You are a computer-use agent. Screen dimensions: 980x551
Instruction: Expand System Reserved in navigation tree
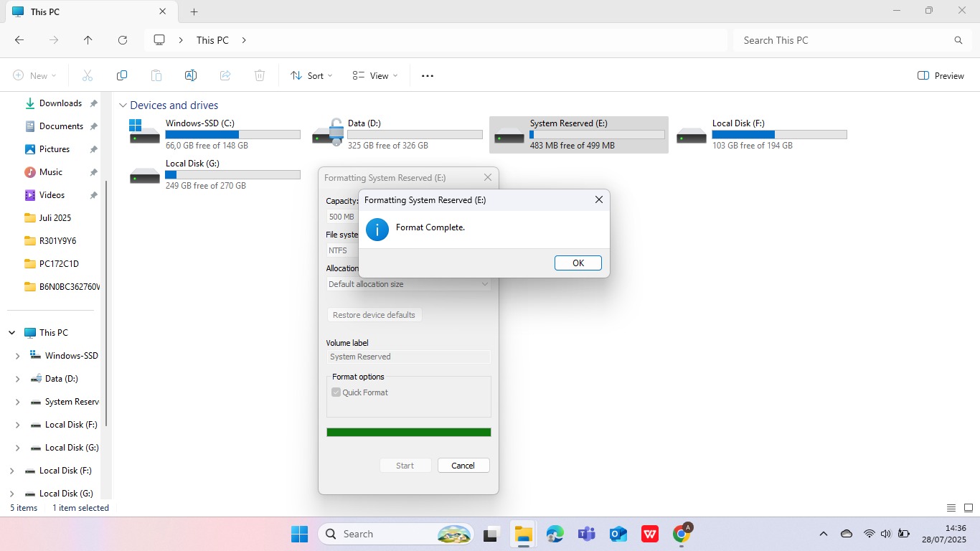click(x=18, y=402)
